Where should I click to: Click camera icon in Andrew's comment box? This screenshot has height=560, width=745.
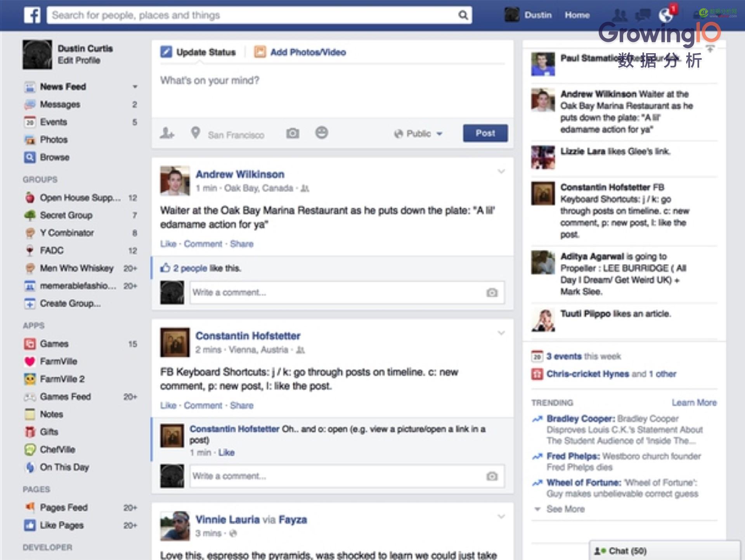click(492, 293)
